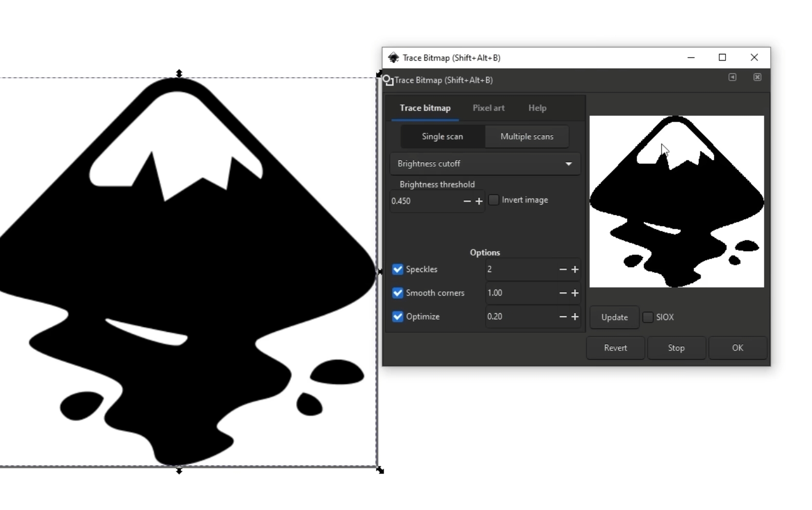Open the Brightness cutoff dropdown
Viewport: 812px width, 510px height.
[485, 164]
